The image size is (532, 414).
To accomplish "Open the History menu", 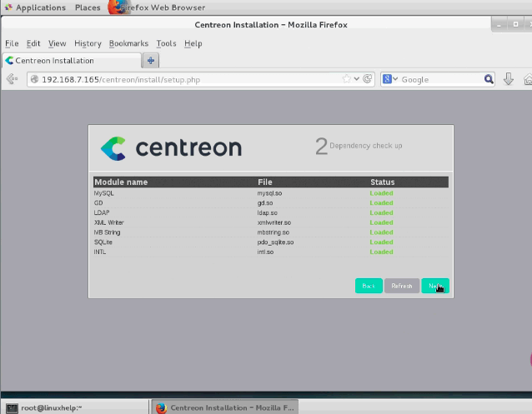I will (x=88, y=43).
